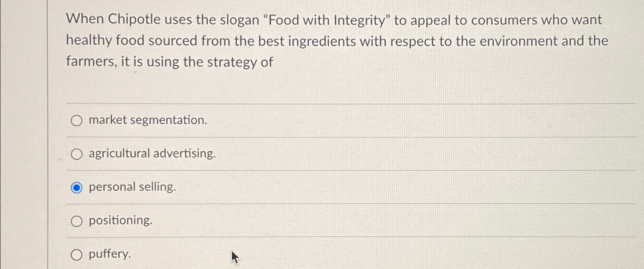Screen dimensions: 644x269
Task: Click the positioning answer label
Action: click(120, 220)
